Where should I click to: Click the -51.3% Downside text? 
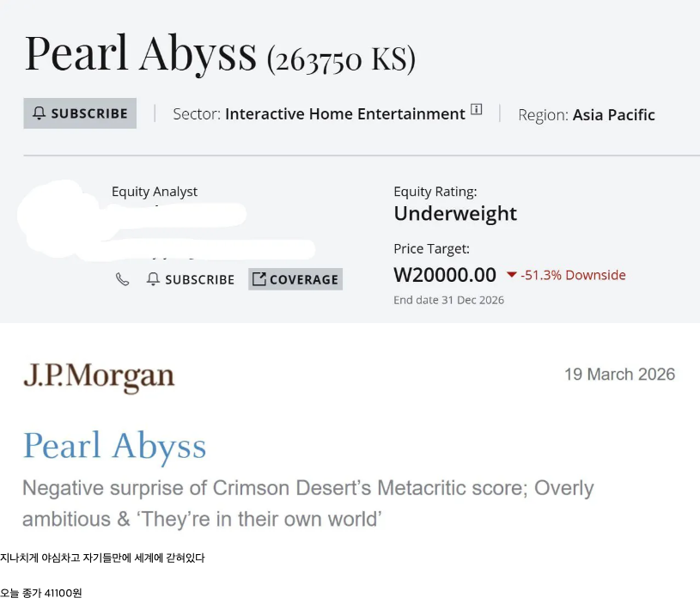coord(573,275)
